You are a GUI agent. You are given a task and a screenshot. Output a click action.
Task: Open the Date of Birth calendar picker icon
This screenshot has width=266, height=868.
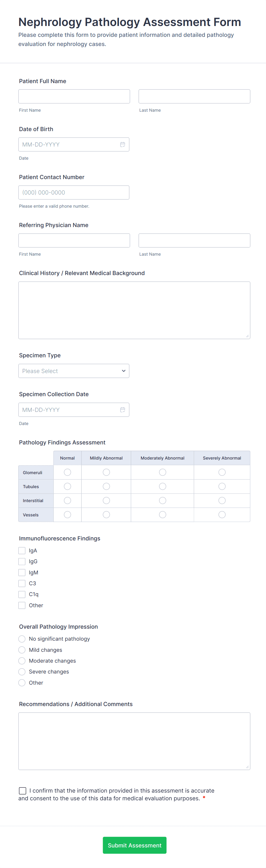[x=122, y=145]
